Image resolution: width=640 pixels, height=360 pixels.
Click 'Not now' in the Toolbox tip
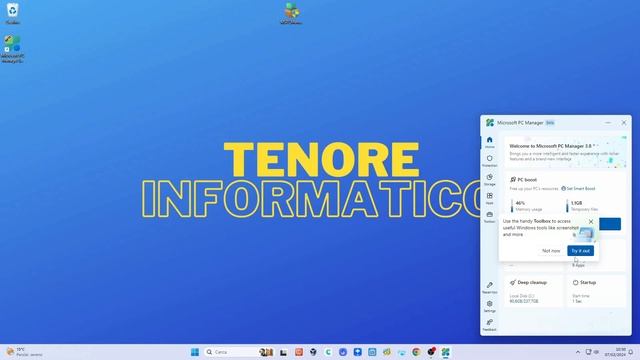(551, 251)
